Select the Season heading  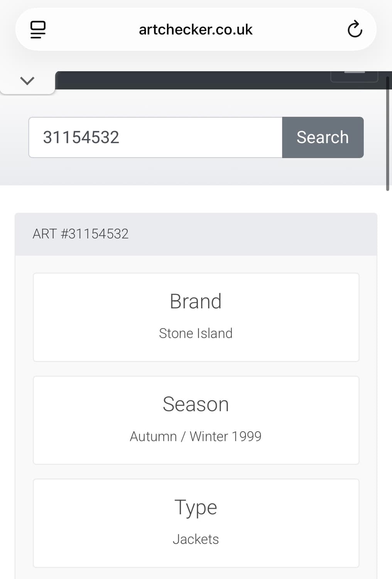(196, 404)
